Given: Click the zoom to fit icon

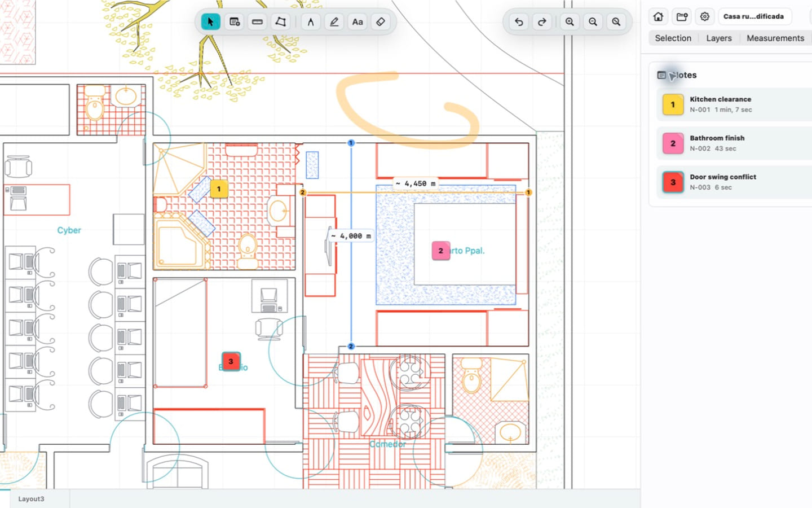Looking at the screenshot, I should coord(616,22).
